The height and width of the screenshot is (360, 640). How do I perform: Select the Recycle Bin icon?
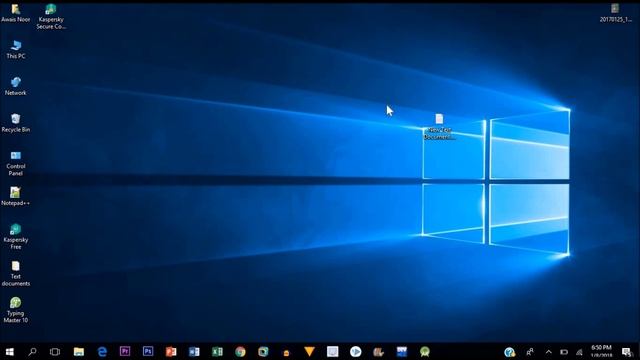[x=16, y=123]
